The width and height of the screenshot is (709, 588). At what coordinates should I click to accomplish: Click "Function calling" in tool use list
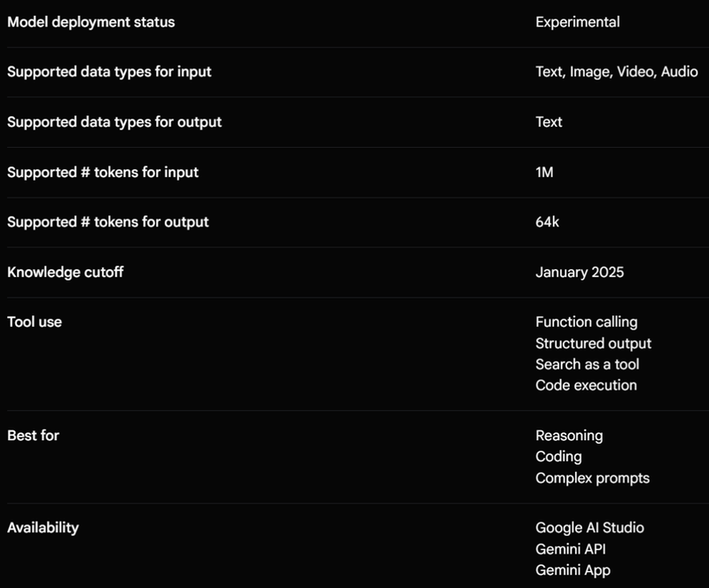pyautogui.click(x=586, y=321)
